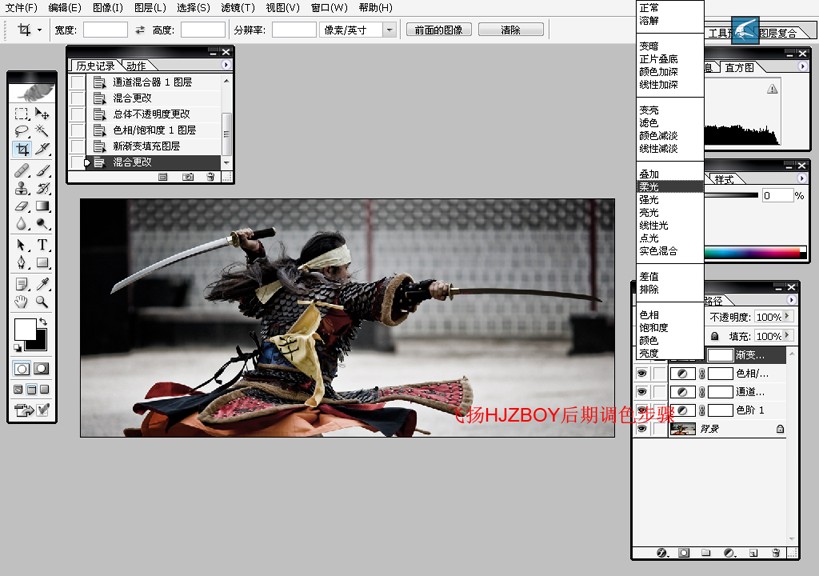Viewport: 819px width, 576px height.
Task: Select the Healing Brush tool
Action: (21, 171)
